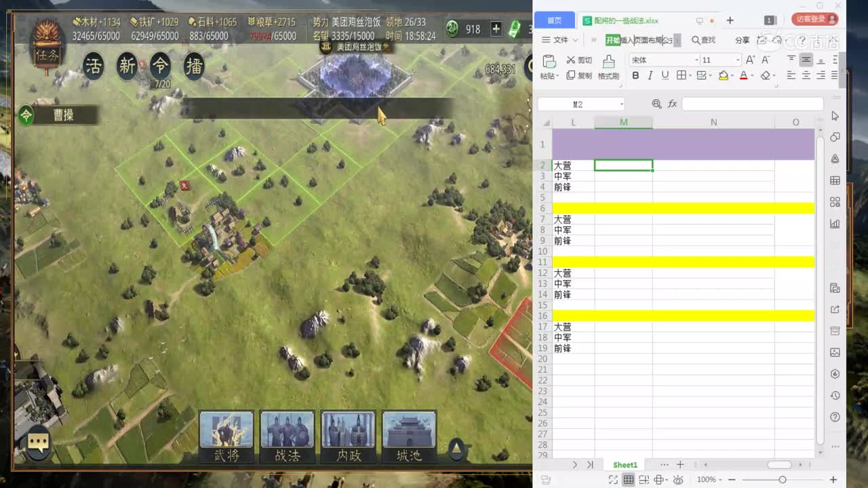Click the formula bar input field
Viewport: 868px width, 488px height.
[752, 104]
